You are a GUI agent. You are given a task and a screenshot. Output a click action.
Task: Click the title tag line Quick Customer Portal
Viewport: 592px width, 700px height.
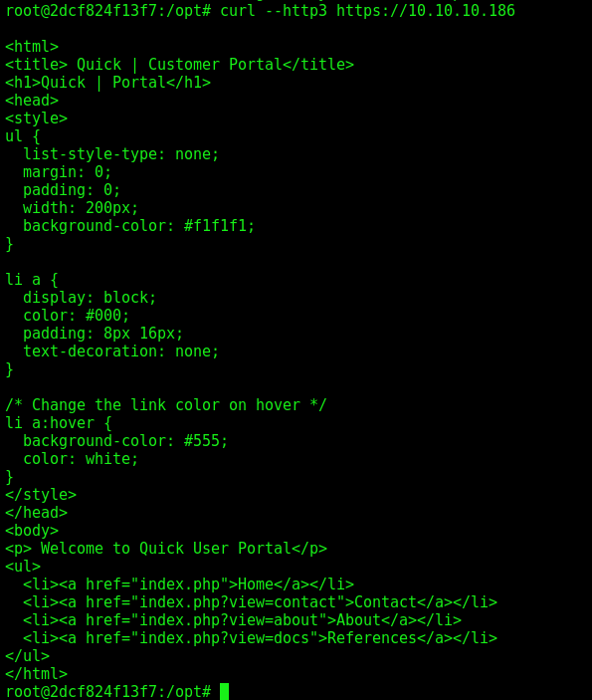(x=179, y=65)
